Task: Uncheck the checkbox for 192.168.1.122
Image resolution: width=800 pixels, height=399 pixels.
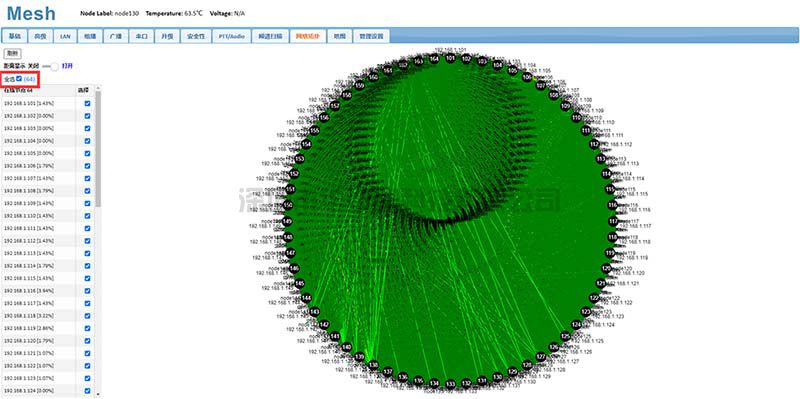Action: pyautogui.click(x=87, y=365)
